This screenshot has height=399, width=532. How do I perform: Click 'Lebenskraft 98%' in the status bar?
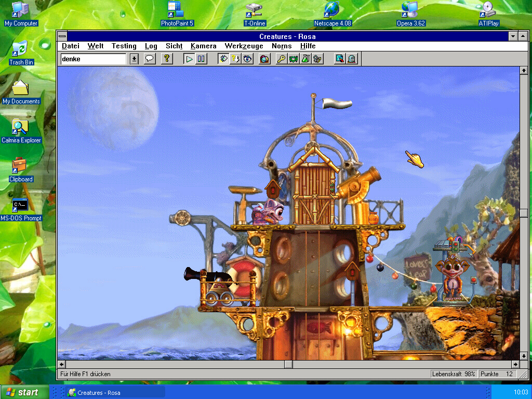tap(453, 374)
